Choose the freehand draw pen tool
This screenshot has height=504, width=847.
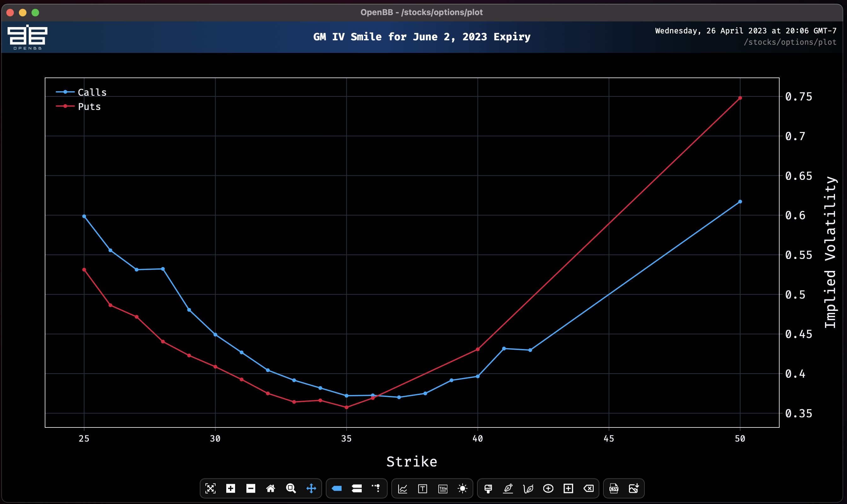528,488
